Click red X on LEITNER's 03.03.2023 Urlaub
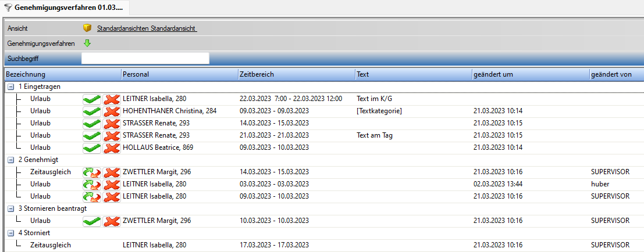 [x=112, y=185]
